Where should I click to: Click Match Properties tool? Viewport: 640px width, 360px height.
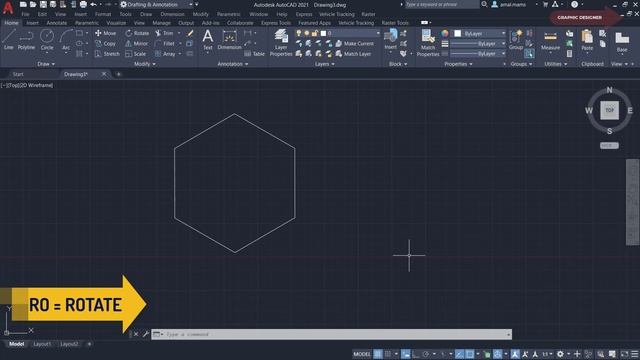pyautogui.click(x=428, y=42)
